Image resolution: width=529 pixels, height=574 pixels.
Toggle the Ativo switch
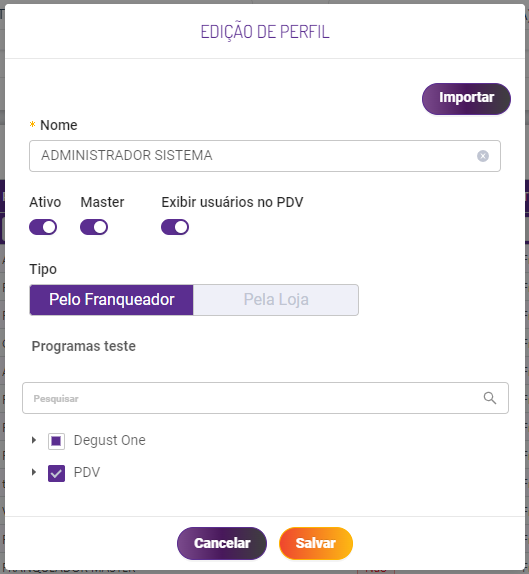coord(43,227)
